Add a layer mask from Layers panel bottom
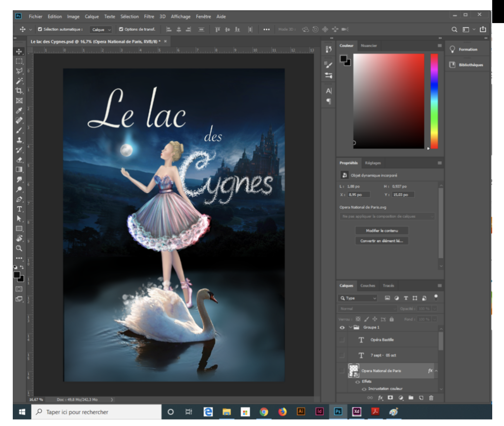 (390, 398)
